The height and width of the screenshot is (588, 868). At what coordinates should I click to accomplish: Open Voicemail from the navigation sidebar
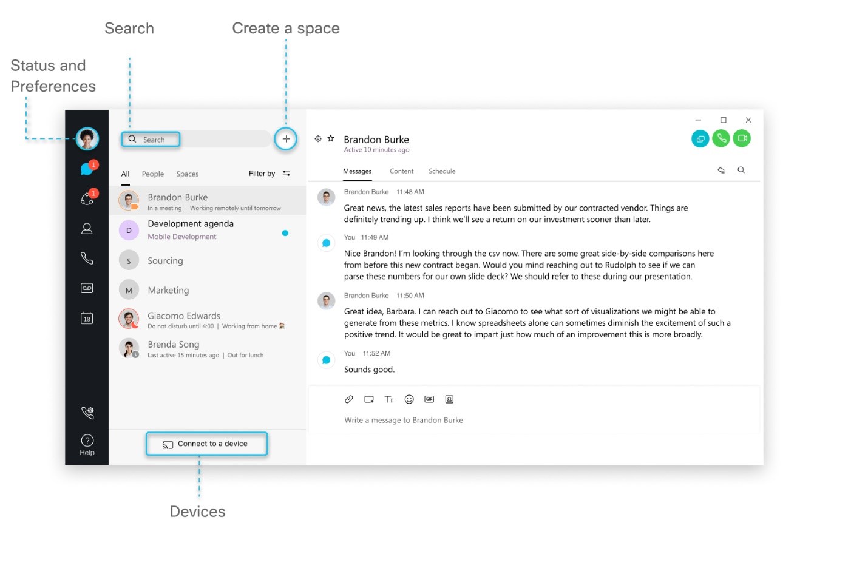[87, 288]
